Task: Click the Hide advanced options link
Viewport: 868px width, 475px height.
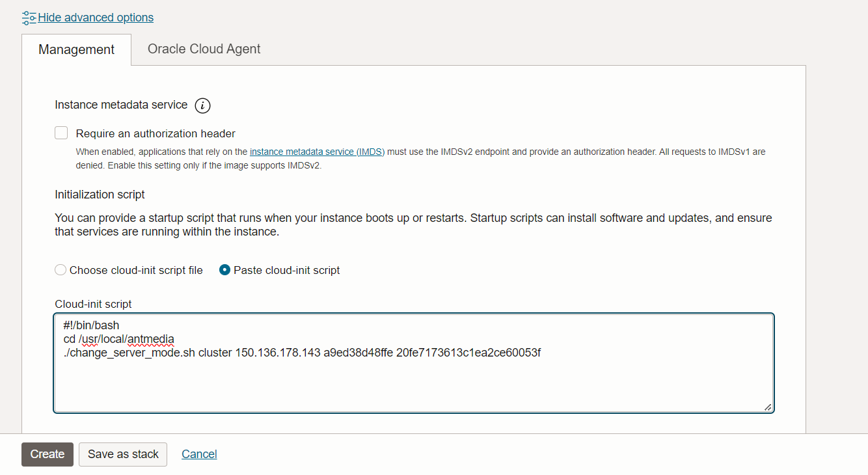Action: click(x=96, y=18)
